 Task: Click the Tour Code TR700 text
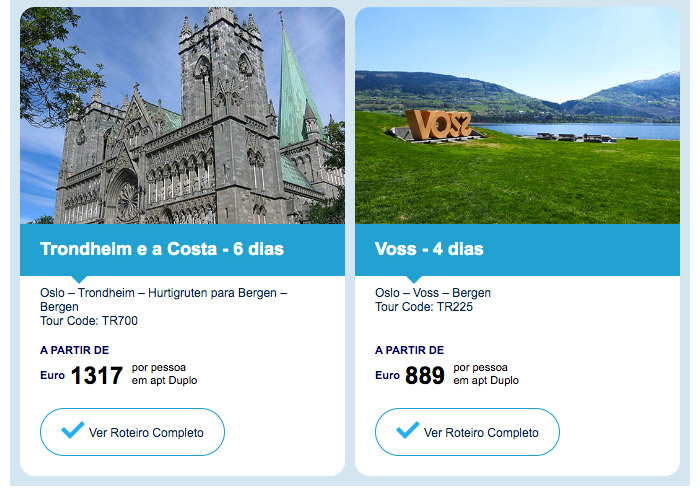89,321
